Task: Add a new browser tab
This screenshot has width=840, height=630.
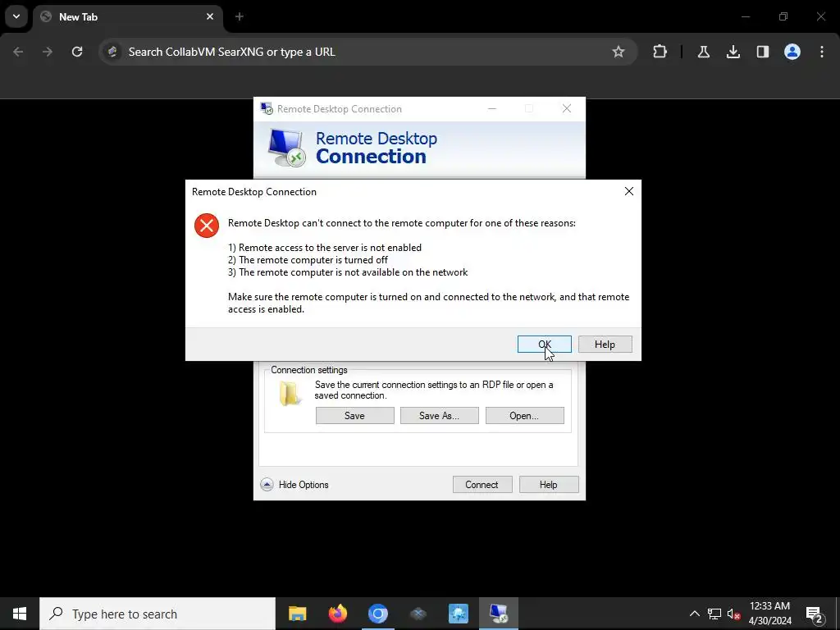Action: tap(240, 16)
